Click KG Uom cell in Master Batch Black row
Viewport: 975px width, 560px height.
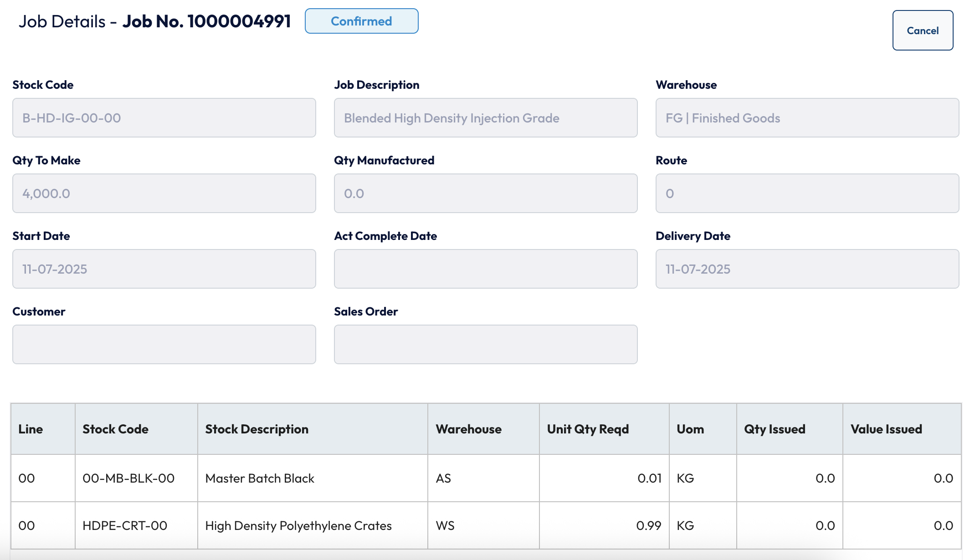pyautogui.click(x=703, y=479)
